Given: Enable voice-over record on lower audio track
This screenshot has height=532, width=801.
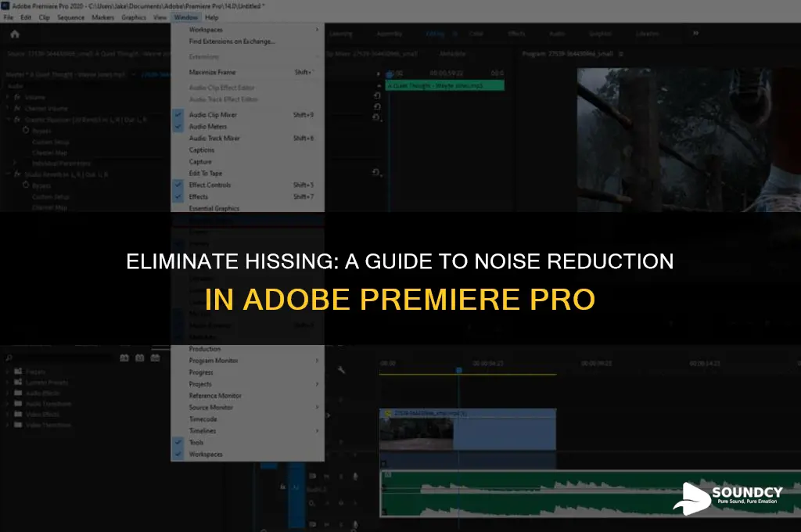Looking at the screenshot, I should pos(355,524).
